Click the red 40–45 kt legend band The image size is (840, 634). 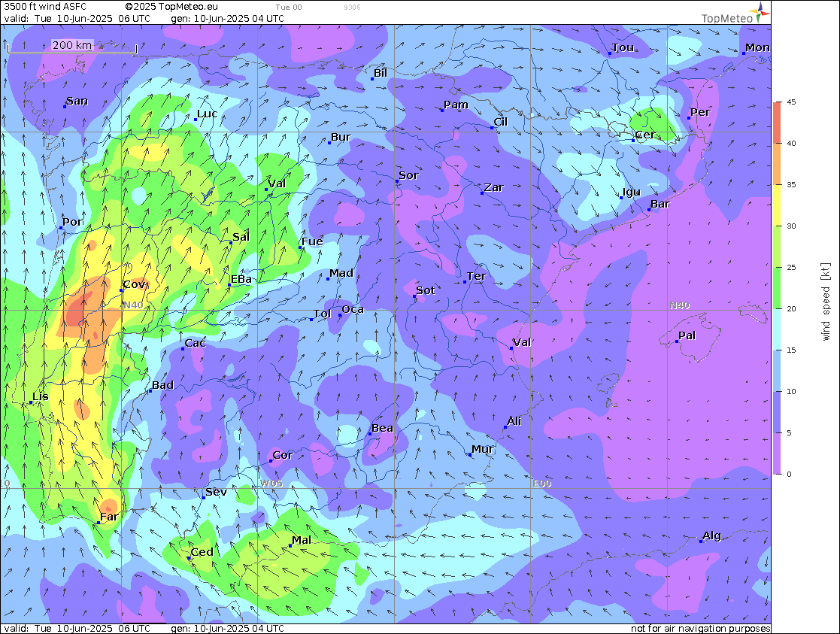776,122
